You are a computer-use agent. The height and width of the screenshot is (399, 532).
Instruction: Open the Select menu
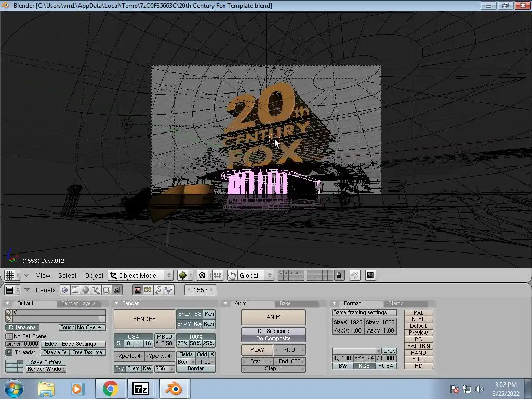(67, 275)
